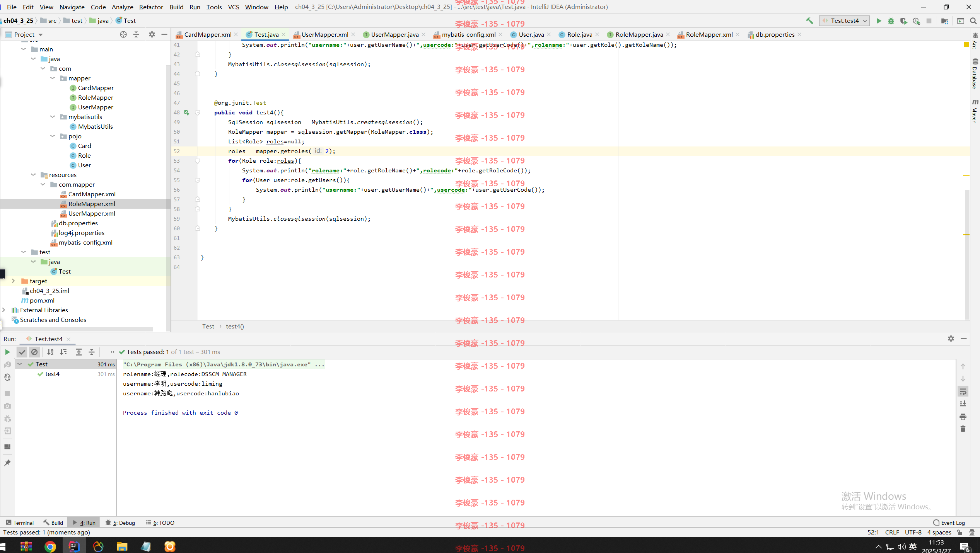Viewport: 980px width, 553px height.
Task: Click the Build tool window button
Action: (x=53, y=522)
